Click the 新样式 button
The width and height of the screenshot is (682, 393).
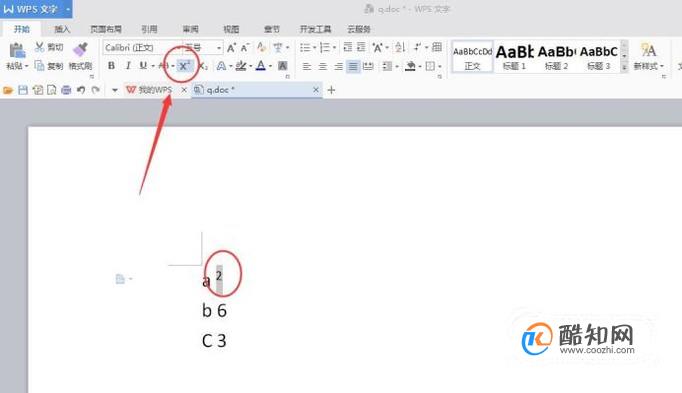click(x=649, y=56)
